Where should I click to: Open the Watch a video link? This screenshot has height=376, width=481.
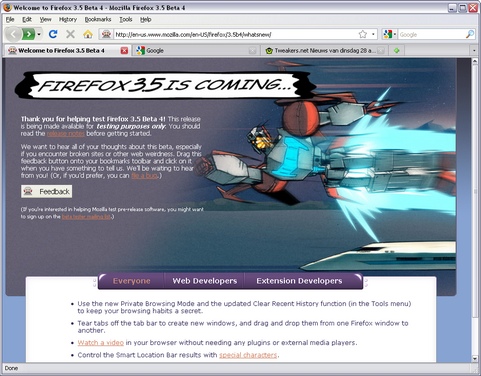(x=101, y=343)
